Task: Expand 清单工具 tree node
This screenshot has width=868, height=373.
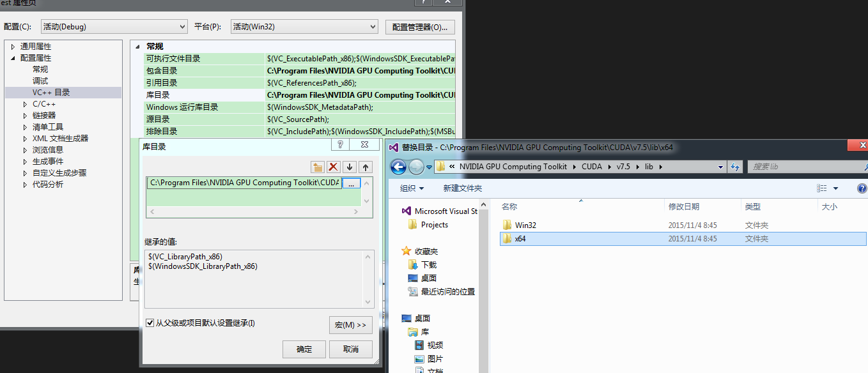Action: [x=26, y=127]
